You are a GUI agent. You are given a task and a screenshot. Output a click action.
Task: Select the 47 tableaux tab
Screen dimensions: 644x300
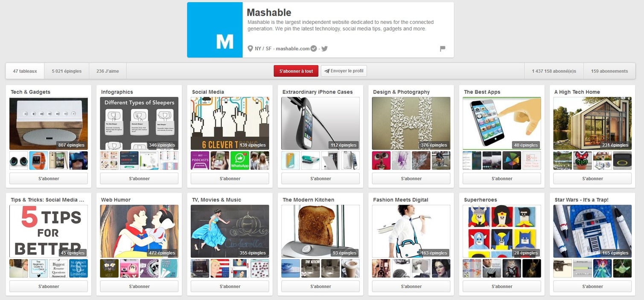25,71
